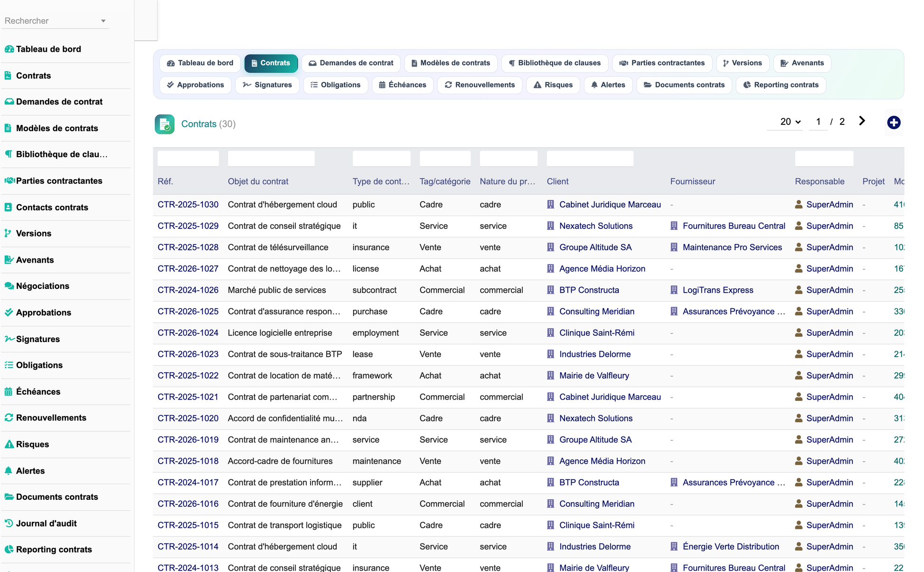Screen dimensions: 924x572
Task: Click building icon beside Fournitures Bureau Central on the CTR-2025-1029 row
Action: [x=674, y=226]
